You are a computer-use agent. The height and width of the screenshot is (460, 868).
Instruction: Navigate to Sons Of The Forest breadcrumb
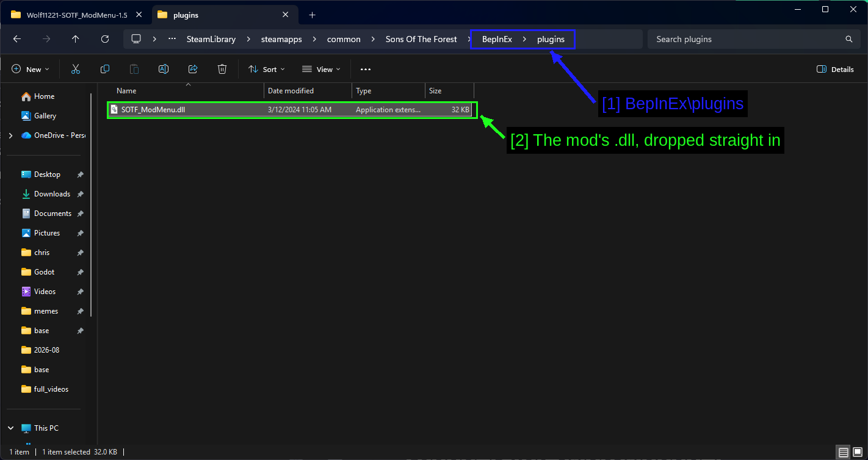[x=421, y=39]
